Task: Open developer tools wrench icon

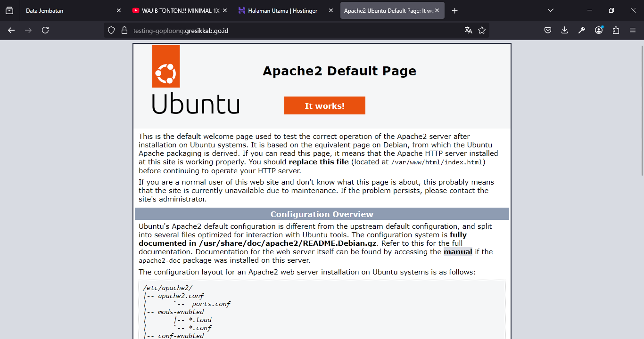Action: pyautogui.click(x=582, y=30)
